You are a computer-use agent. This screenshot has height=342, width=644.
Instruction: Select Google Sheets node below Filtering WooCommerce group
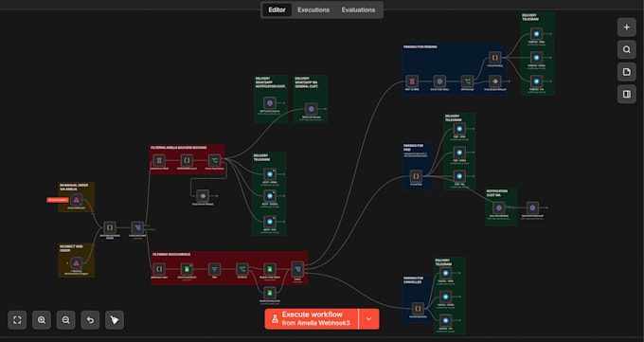270,293
